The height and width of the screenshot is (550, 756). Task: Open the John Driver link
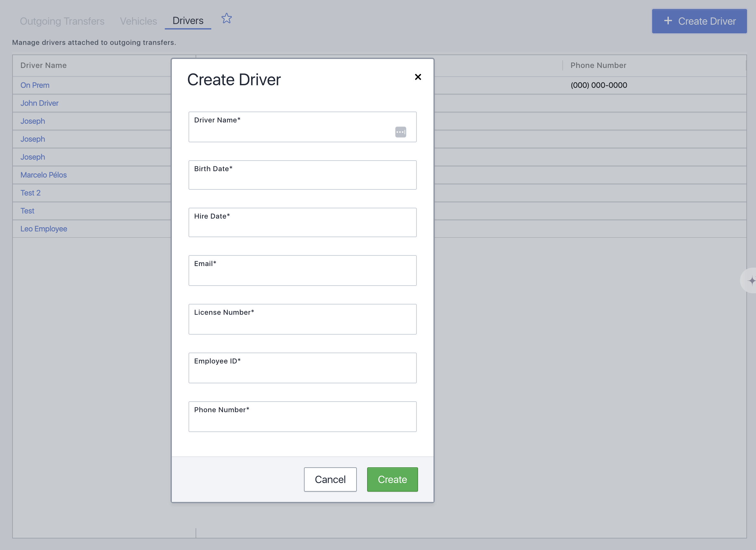(39, 103)
